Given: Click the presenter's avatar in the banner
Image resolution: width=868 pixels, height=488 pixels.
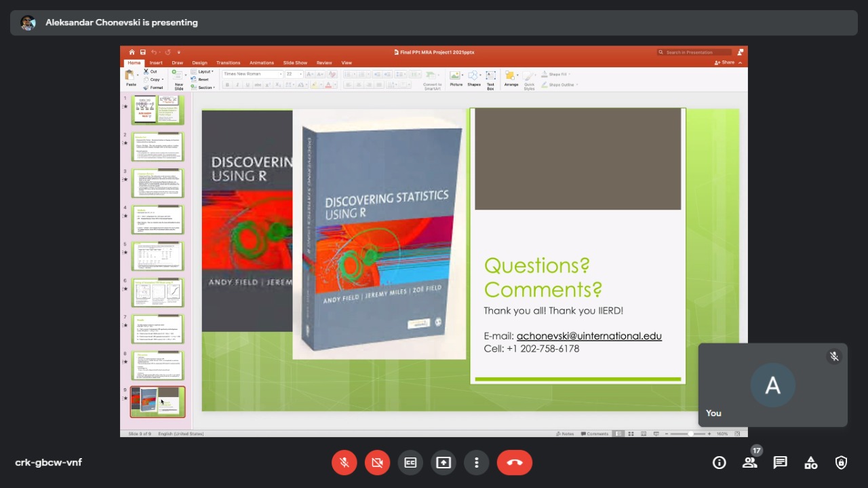Looking at the screenshot, I should click(x=28, y=22).
